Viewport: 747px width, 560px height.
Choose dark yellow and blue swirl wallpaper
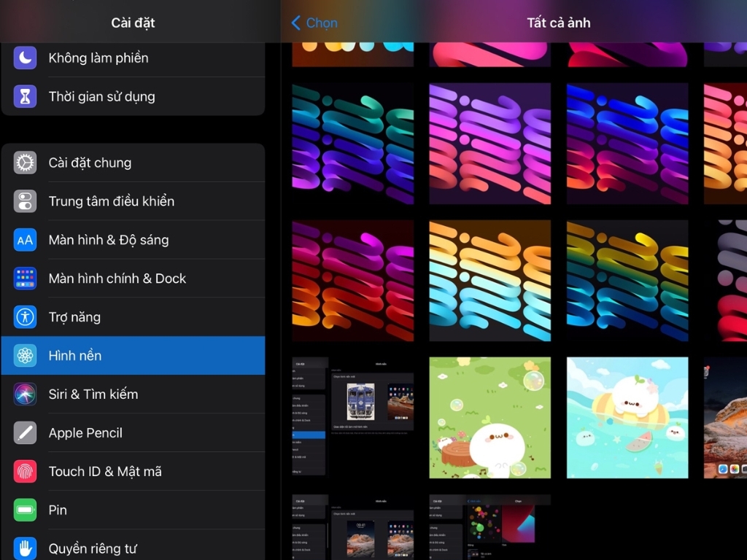(x=627, y=281)
